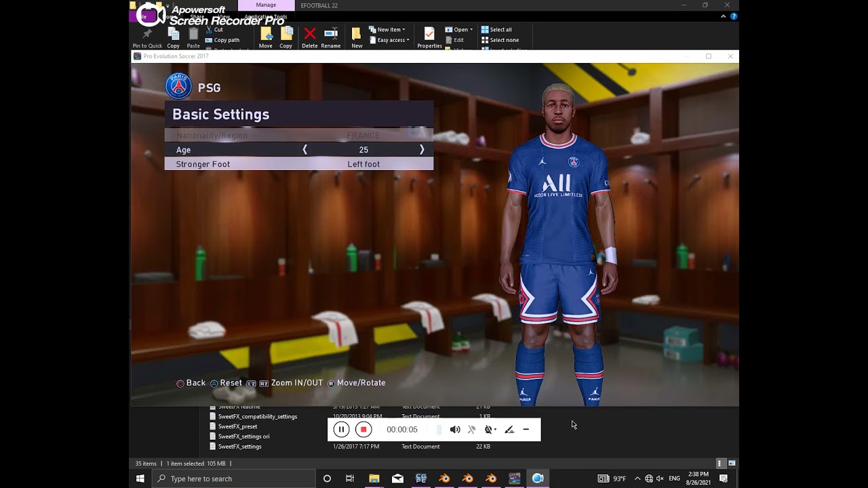Select the Age setting row
The image size is (868, 488).
(x=299, y=150)
